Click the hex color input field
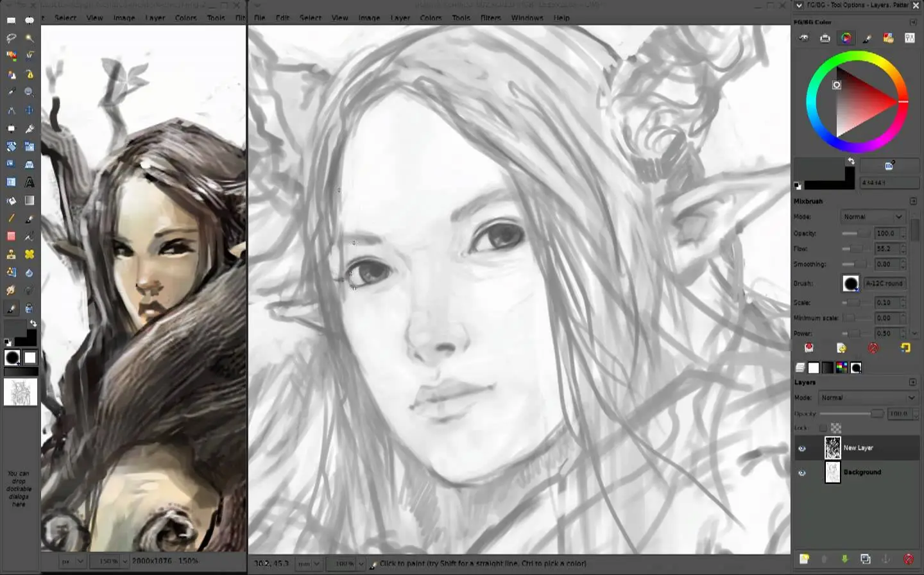Viewport: 924px width, 575px height. click(x=889, y=183)
